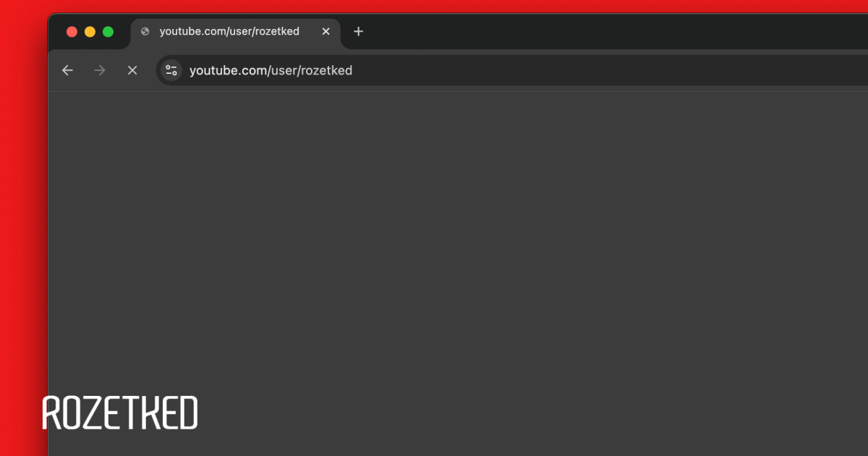Image resolution: width=868 pixels, height=456 pixels.
Task: Click the ROZETKED logo watermark
Action: [120, 413]
